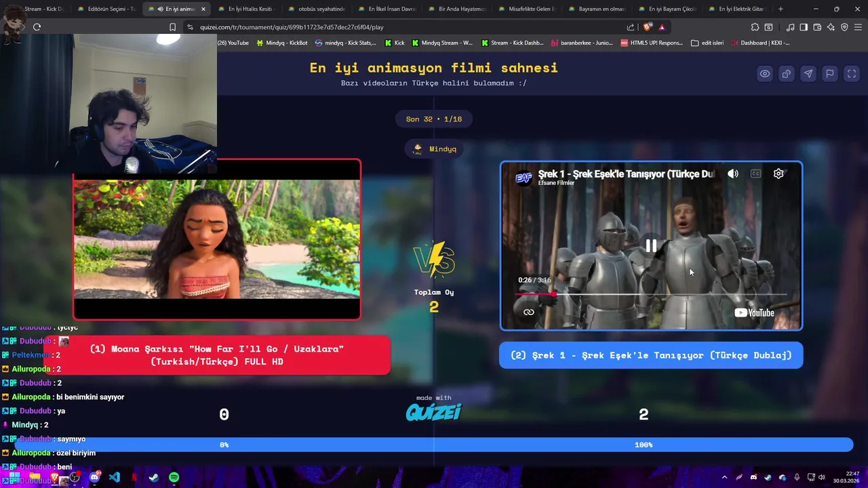Switch to the En İyi Htalks Kesiti tab
Screen dimensions: 868x488
[245, 9]
